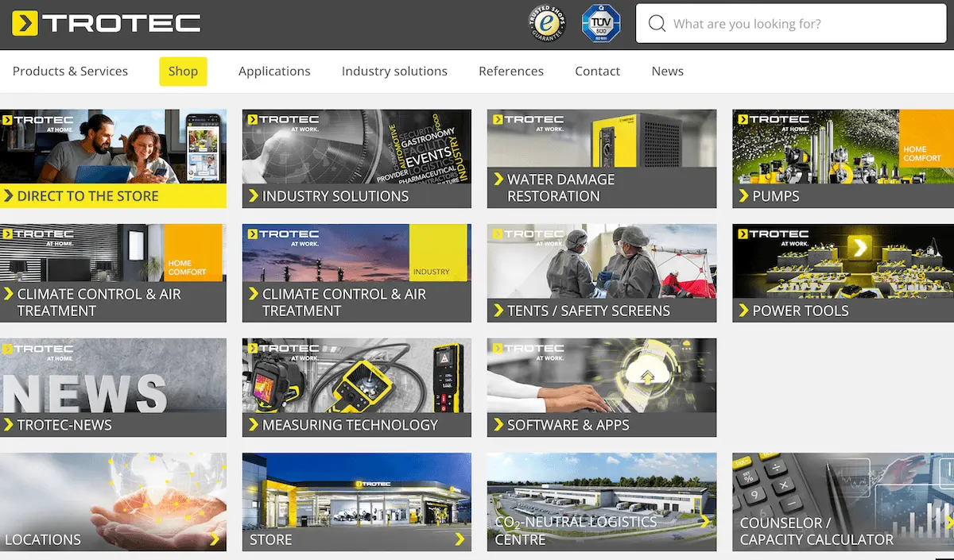This screenshot has width=954, height=560.
Task: Open CO2-Neutral Logistics Centre tile
Action: [x=602, y=502]
